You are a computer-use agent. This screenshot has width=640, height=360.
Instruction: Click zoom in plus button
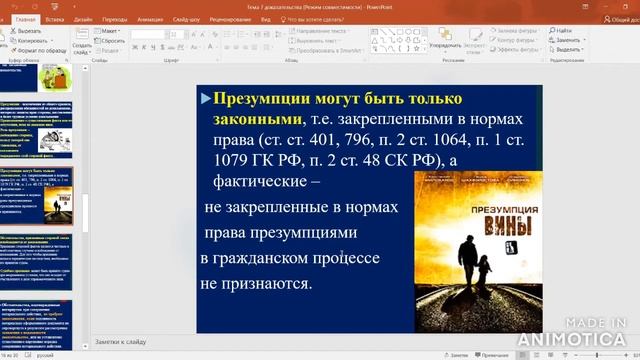coord(626,355)
